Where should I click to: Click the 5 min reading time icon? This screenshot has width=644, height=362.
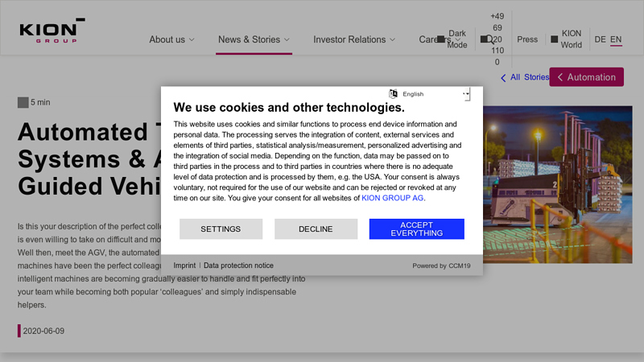[23, 102]
